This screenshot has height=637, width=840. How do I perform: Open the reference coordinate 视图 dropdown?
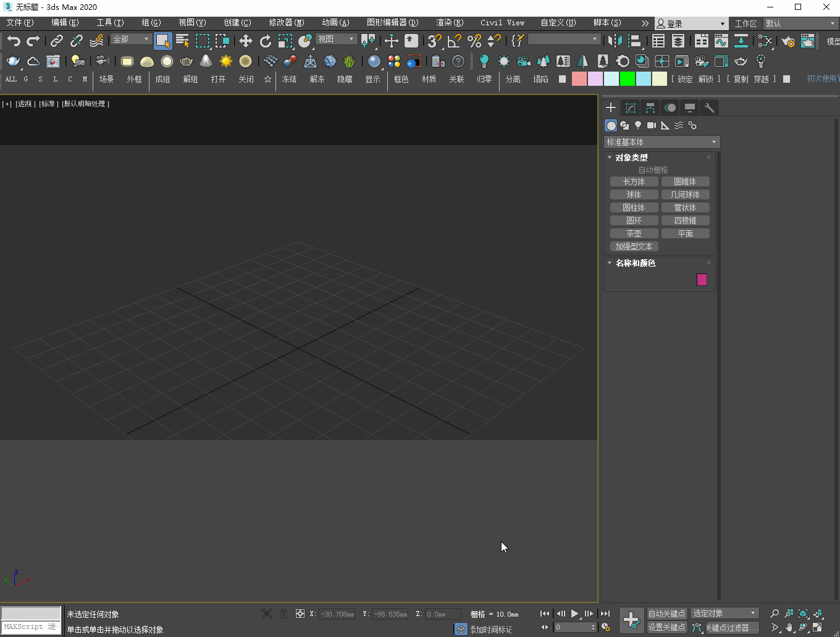[x=337, y=39]
